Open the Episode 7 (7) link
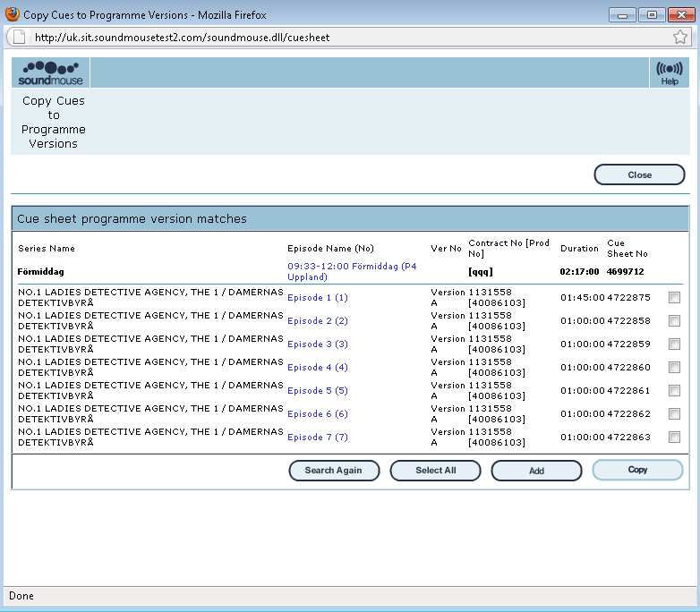Image resolution: width=700 pixels, height=612 pixels. coord(318,437)
